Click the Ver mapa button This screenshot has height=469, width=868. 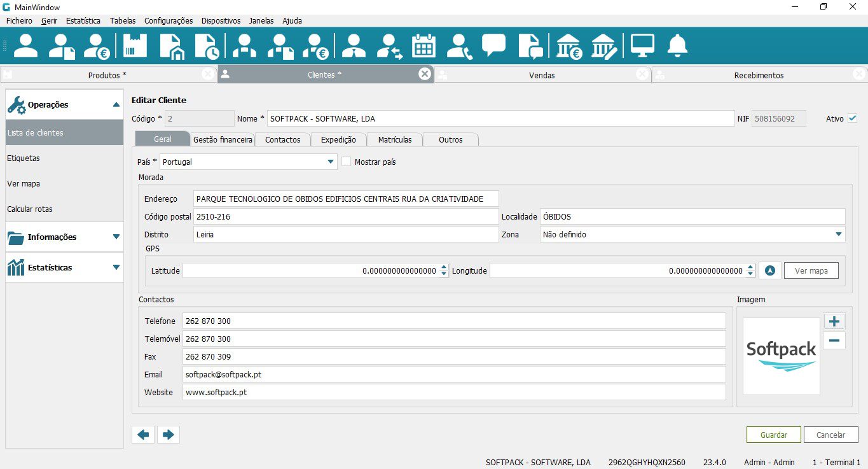point(811,270)
